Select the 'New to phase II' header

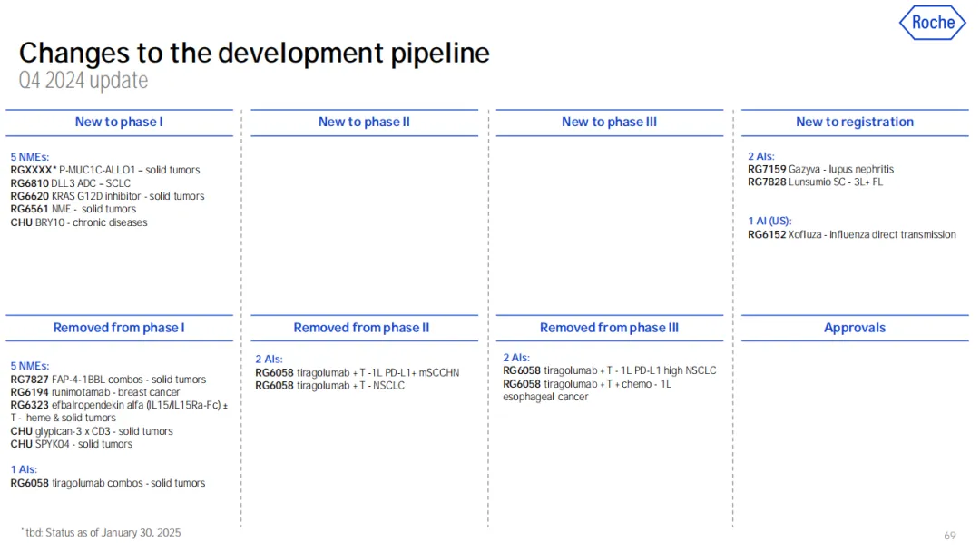[x=364, y=123]
